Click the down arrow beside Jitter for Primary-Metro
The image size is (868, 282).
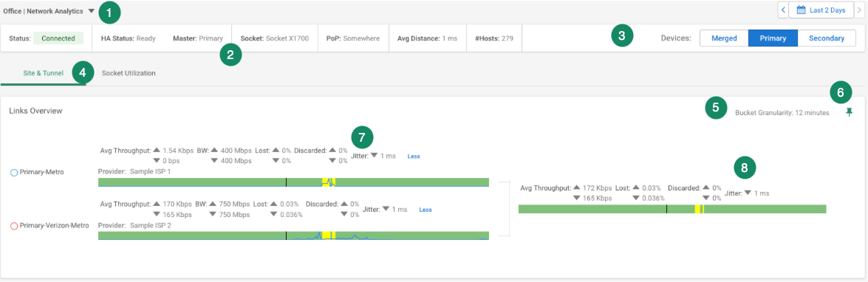[375, 156]
